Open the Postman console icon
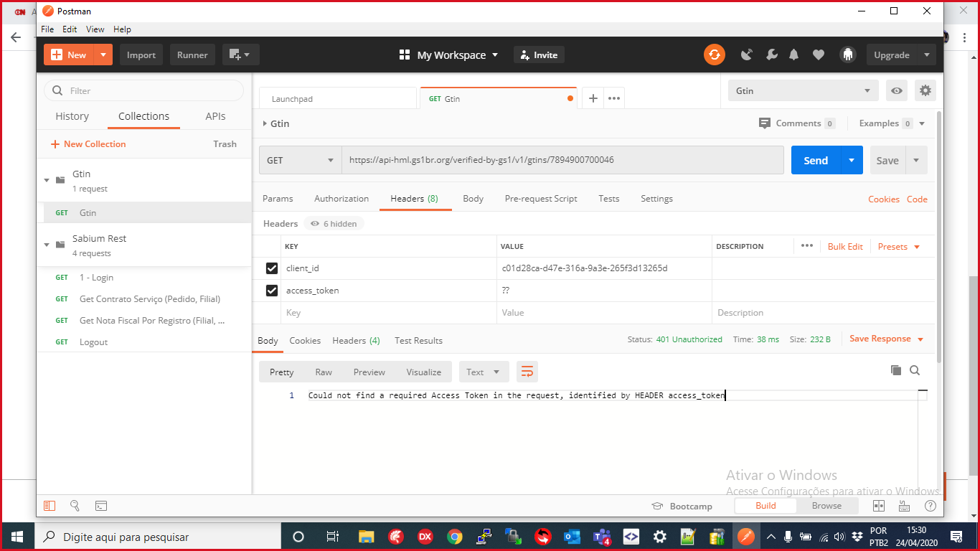This screenshot has height=551, width=980. tap(102, 506)
